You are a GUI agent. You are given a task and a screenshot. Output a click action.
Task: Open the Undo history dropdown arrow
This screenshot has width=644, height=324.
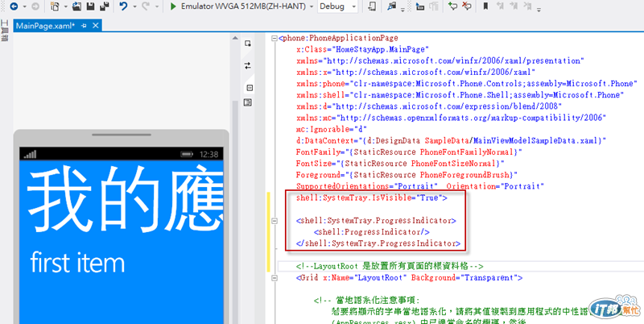[134, 6]
